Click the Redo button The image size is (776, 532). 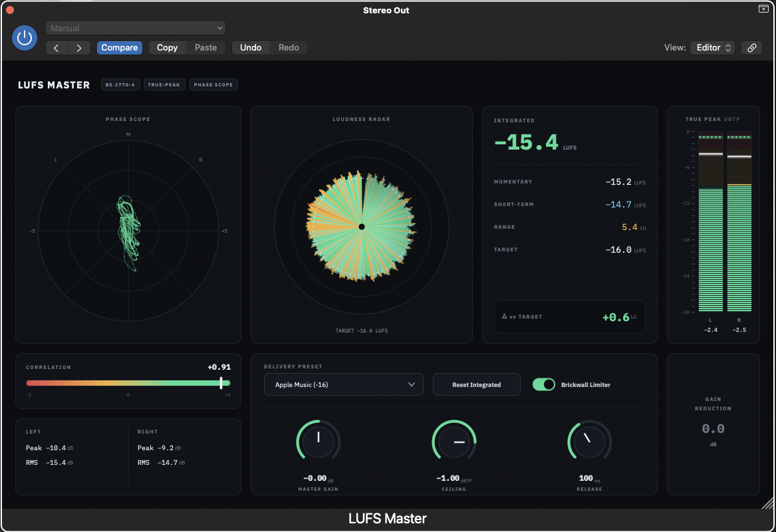289,47
